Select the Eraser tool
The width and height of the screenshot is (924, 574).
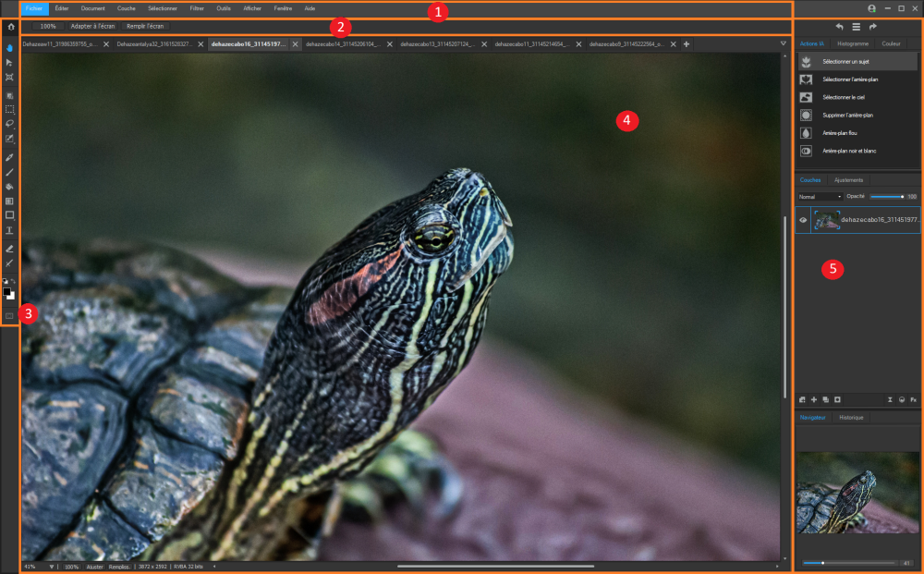9,249
